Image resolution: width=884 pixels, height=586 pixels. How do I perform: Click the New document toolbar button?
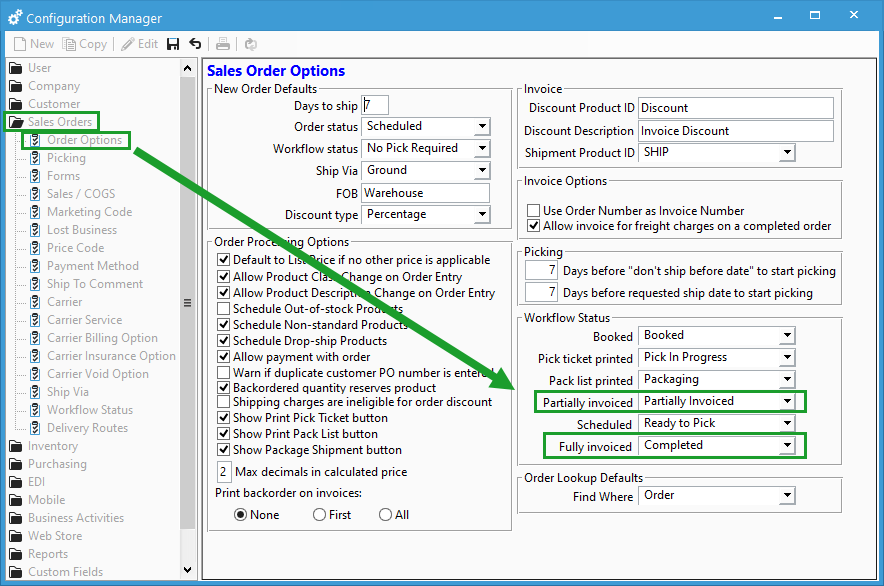click(x=34, y=44)
